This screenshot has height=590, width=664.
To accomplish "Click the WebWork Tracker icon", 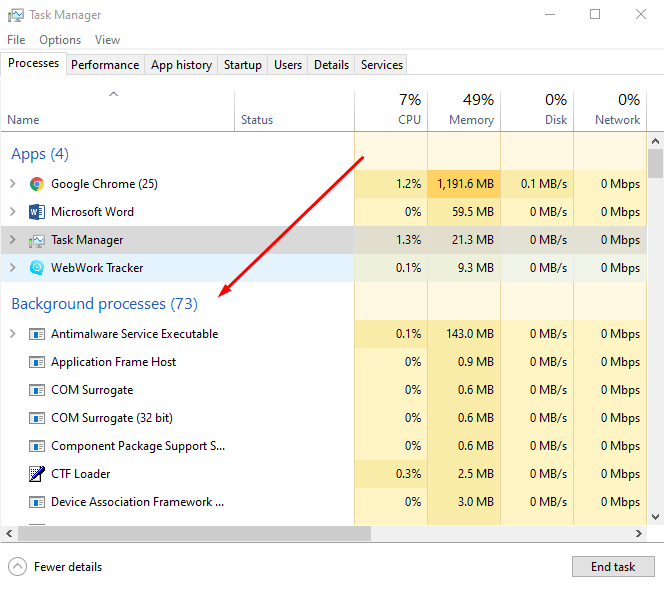I will pyautogui.click(x=37, y=268).
